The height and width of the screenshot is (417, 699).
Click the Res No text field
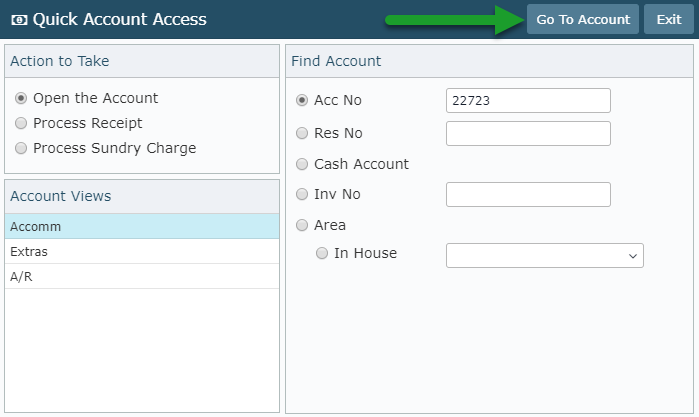point(528,133)
